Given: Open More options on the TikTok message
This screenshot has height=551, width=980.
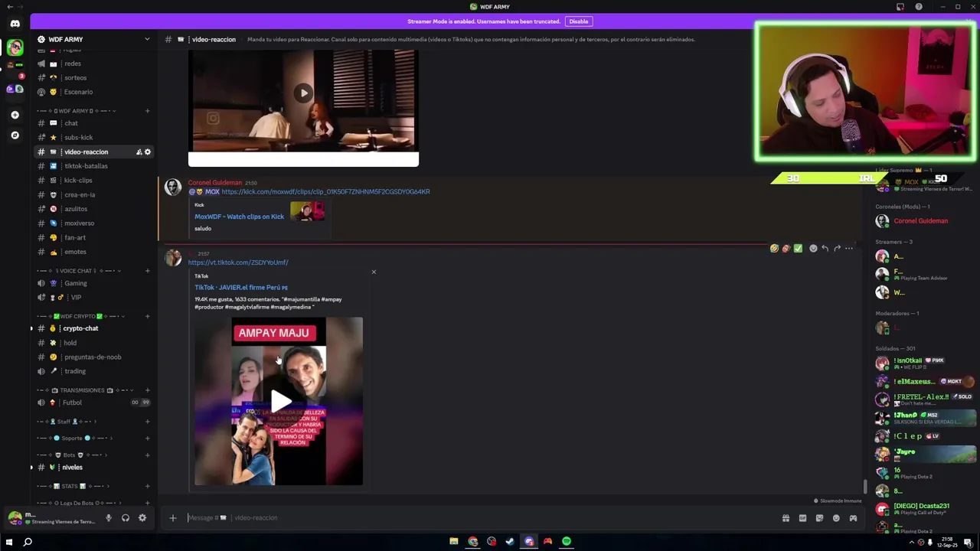Looking at the screenshot, I should 848,249.
